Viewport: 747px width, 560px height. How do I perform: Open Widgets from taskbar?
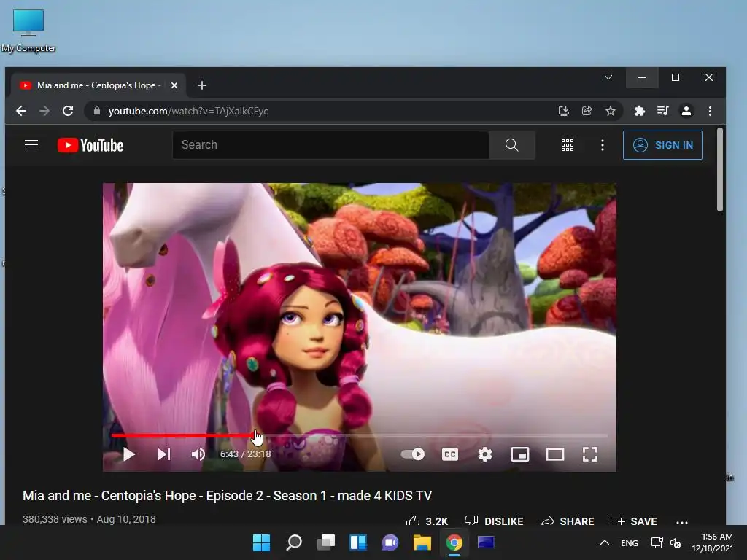click(x=358, y=542)
